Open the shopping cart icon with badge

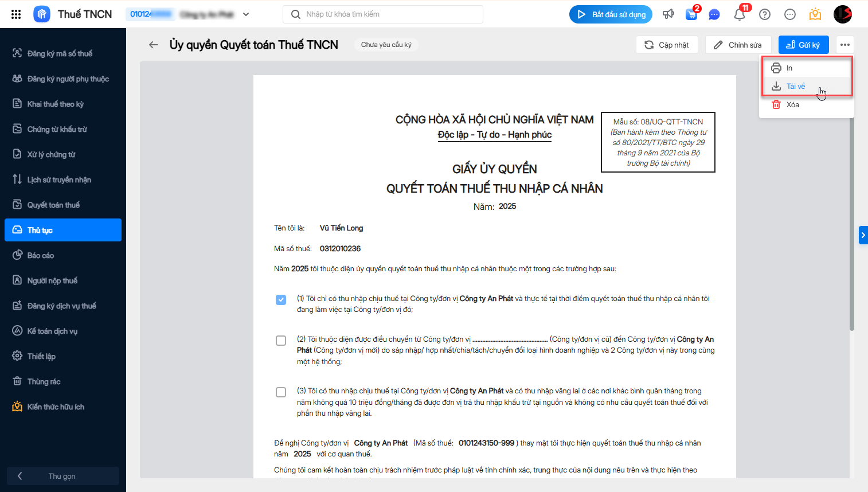pos(691,14)
